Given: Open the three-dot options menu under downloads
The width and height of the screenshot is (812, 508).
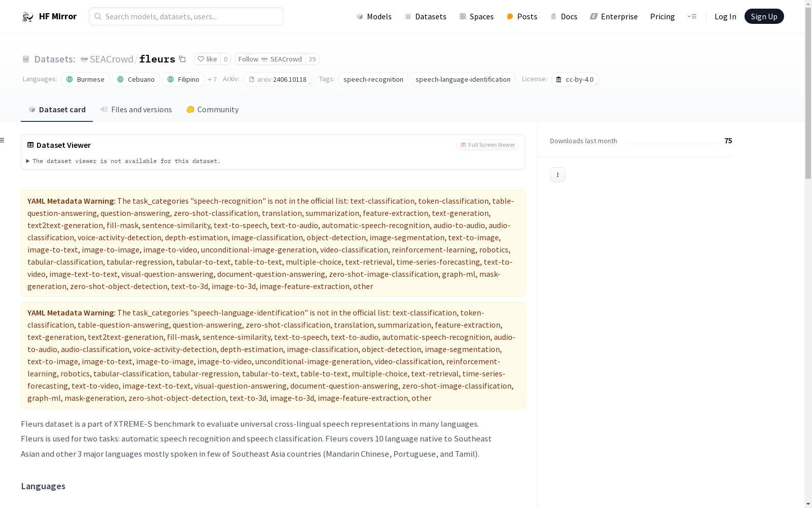Looking at the screenshot, I should pos(558,175).
